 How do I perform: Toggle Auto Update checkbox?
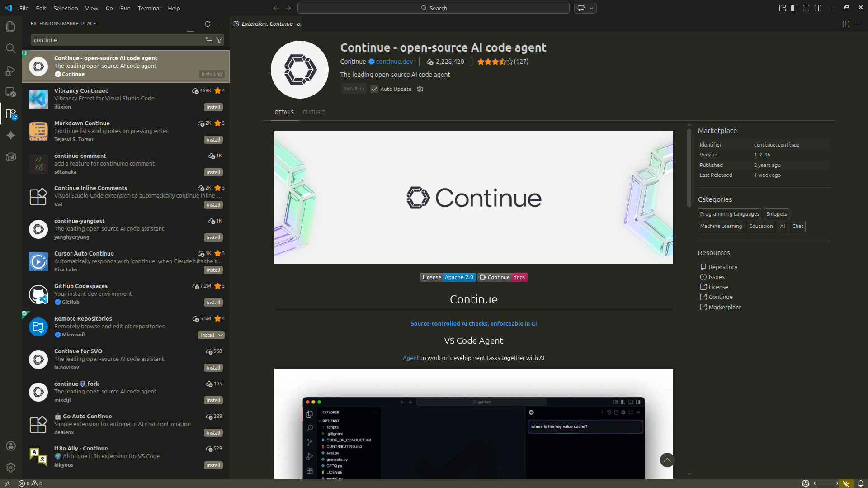(x=374, y=89)
